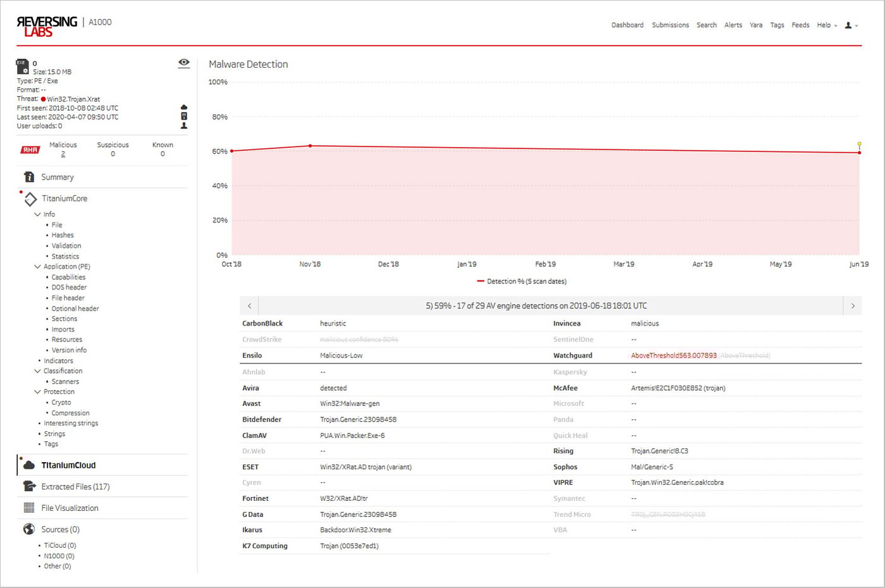Go to next scan date with right arrow

pyautogui.click(x=853, y=306)
